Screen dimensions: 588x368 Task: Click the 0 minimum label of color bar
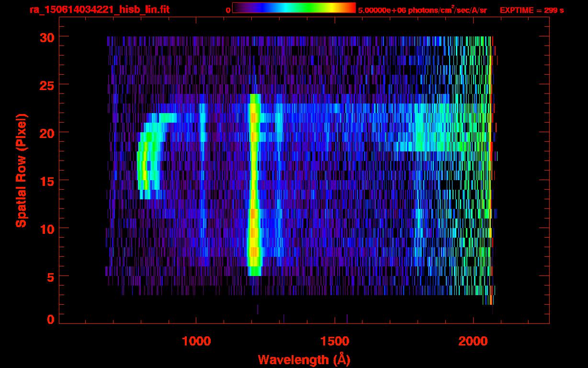[x=228, y=10]
